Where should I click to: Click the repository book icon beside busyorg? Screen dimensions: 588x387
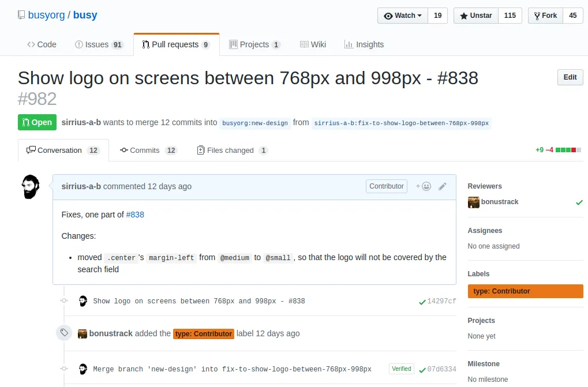click(21, 15)
